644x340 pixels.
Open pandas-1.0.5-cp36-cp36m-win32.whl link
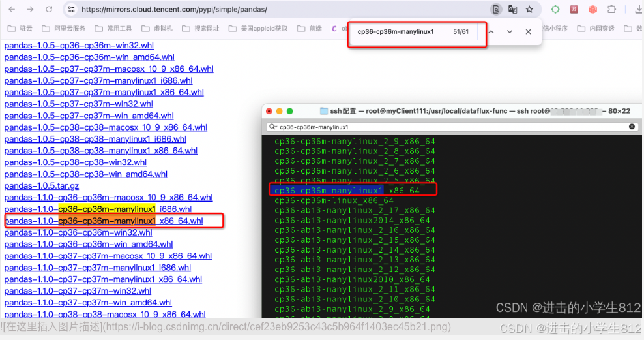[79, 46]
